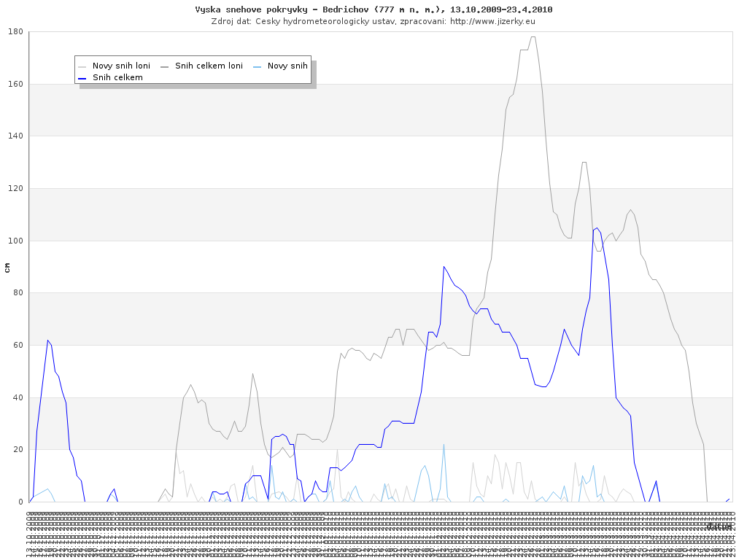This screenshot has height=560, width=747.
Task: Click the blue line's peak near 90 cm
Action: pyautogui.click(x=444, y=267)
